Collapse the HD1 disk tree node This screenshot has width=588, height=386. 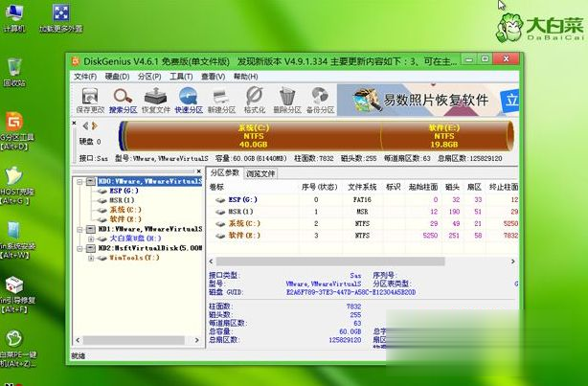pyautogui.click(x=78, y=230)
